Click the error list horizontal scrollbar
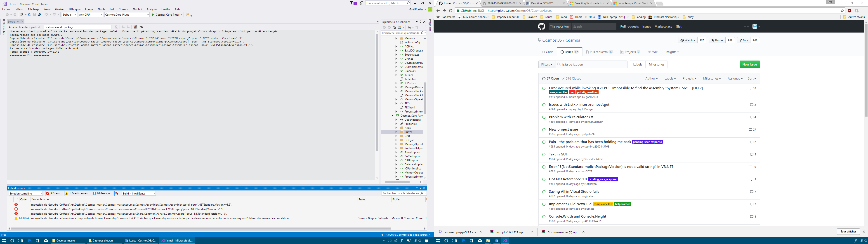 [200, 228]
